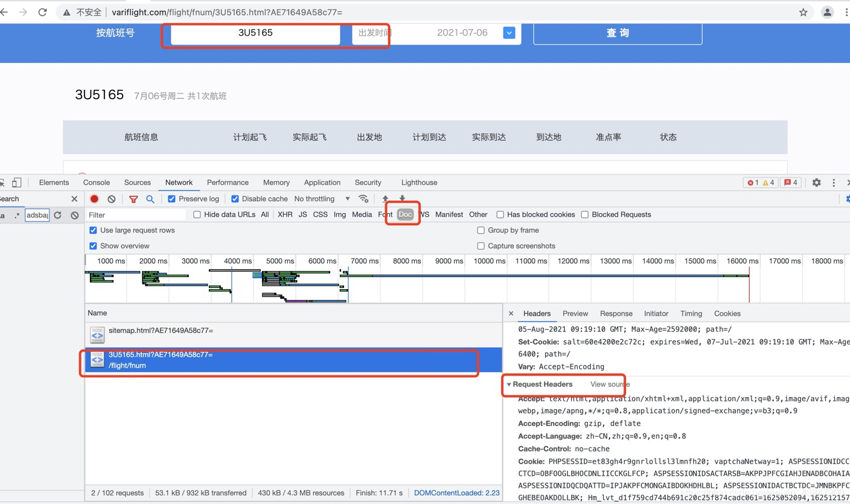Filter requests by XHR type
Screen dimensions: 850x504
click(285, 214)
